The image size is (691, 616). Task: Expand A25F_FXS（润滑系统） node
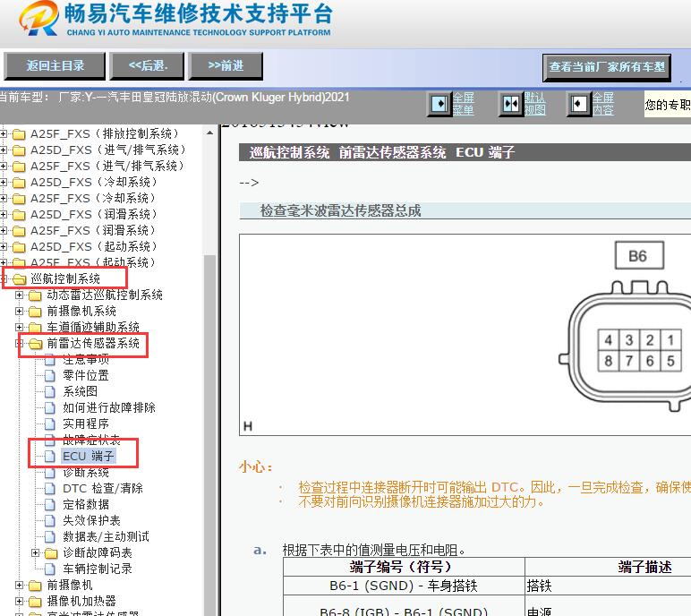click(4, 230)
